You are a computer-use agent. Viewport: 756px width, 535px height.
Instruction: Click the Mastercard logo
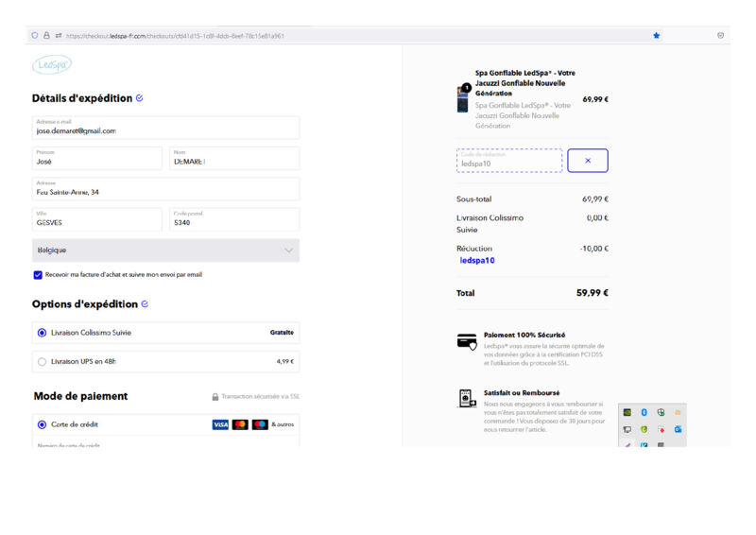click(240, 424)
